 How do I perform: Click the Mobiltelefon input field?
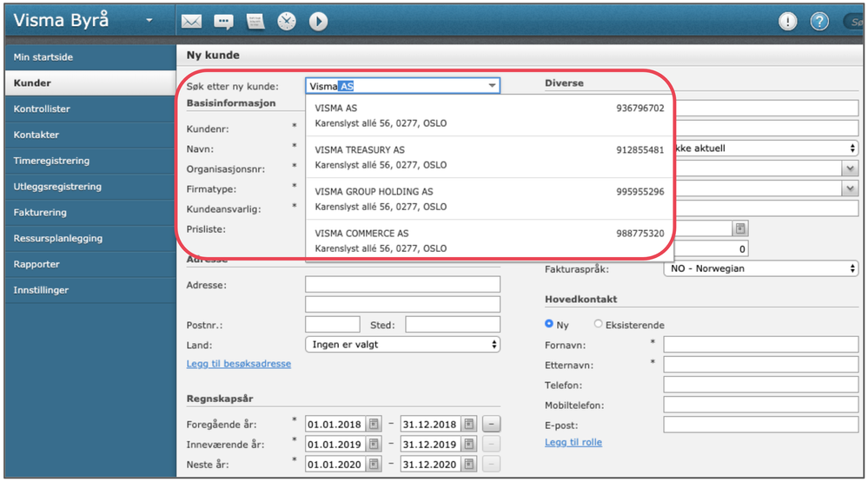point(761,404)
